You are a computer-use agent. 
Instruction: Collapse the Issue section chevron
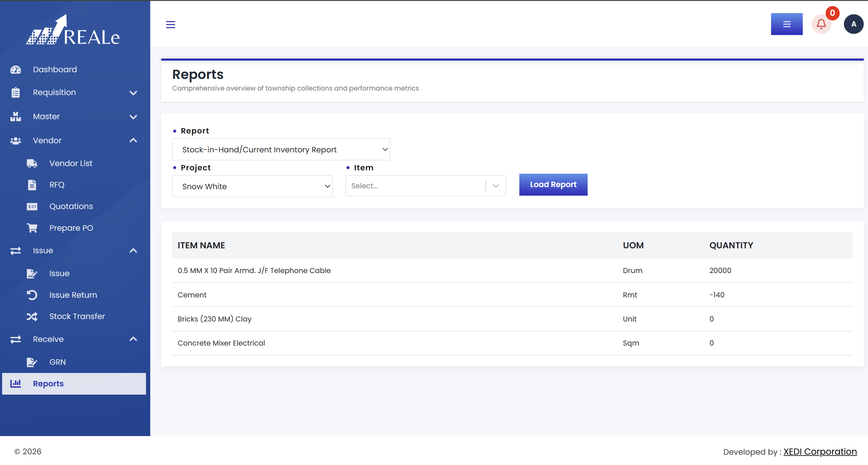[x=133, y=250]
